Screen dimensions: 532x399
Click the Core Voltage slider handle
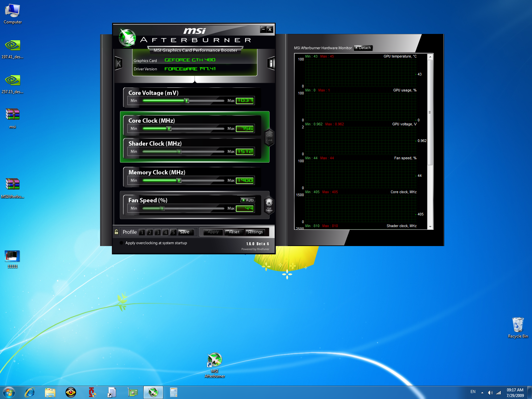coord(187,100)
